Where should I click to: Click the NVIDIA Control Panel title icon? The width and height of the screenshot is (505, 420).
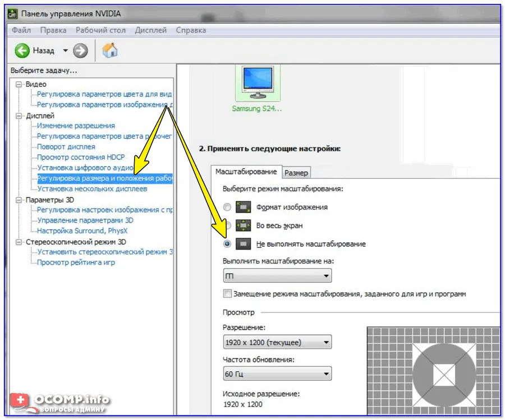12,13
